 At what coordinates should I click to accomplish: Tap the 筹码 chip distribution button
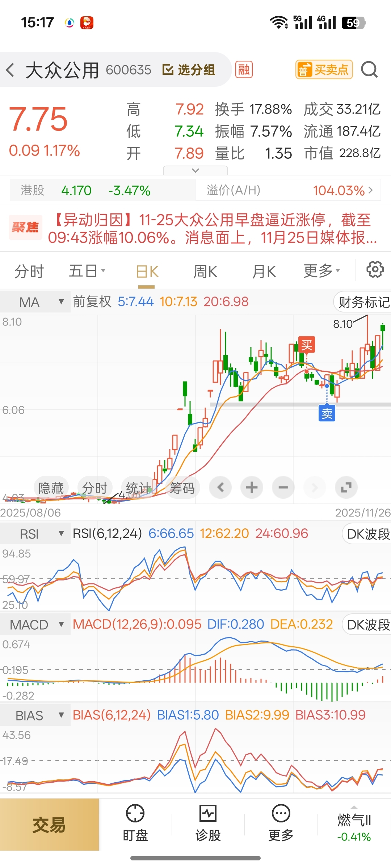182,488
